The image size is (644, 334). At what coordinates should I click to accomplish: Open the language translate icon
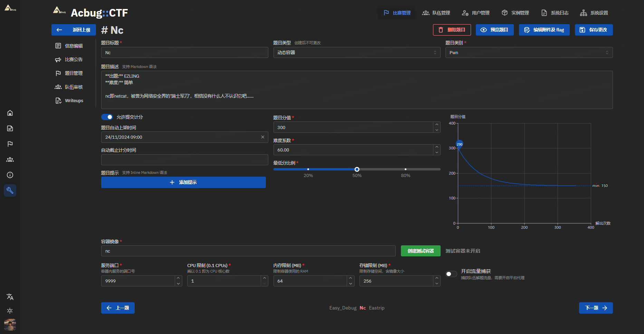click(x=10, y=297)
